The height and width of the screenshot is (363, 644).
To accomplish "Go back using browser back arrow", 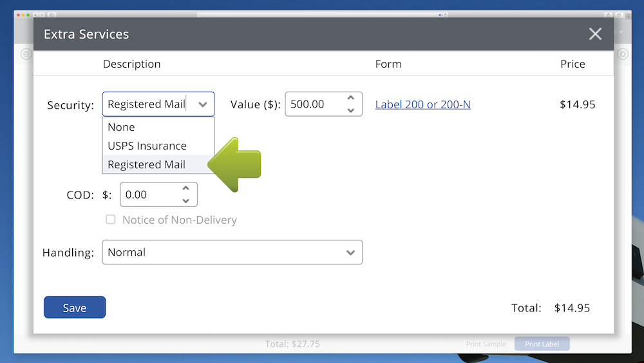I will [x=35, y=15].
